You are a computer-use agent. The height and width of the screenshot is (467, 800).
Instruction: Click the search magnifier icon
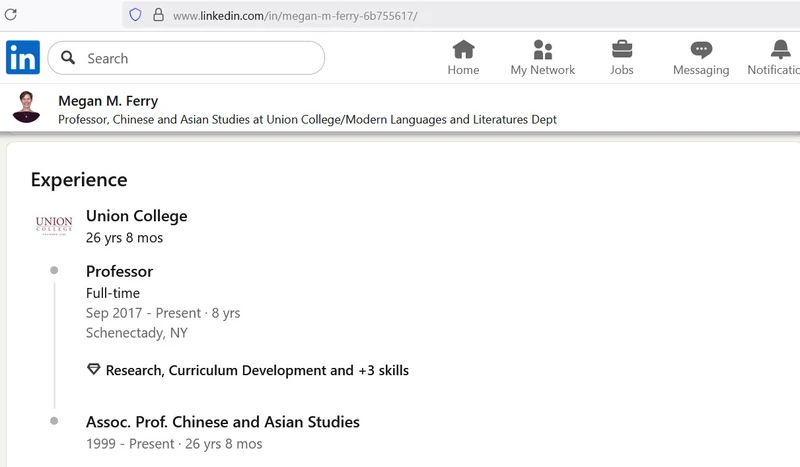click(68, 58)
